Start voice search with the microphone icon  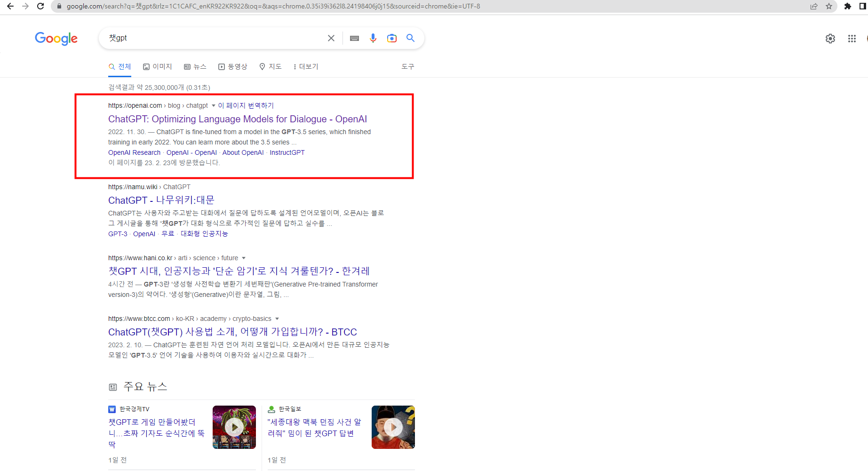373,38
